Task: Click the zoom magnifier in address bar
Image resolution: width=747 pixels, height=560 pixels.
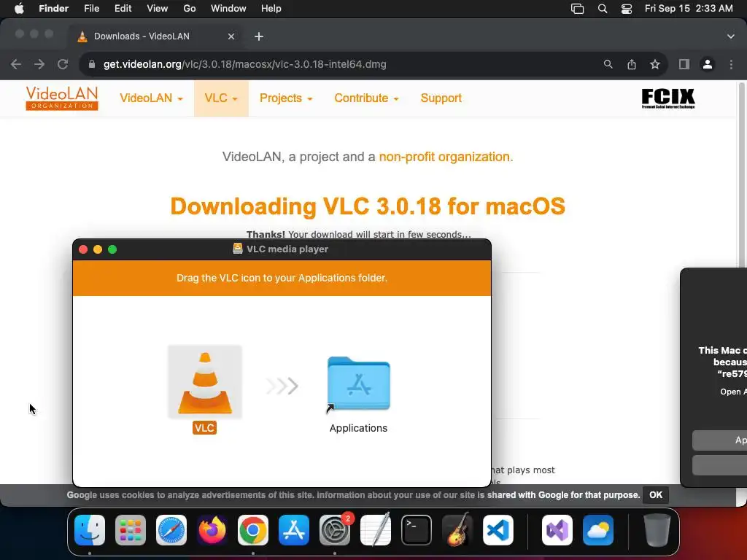Action: (x=608, y=64)
